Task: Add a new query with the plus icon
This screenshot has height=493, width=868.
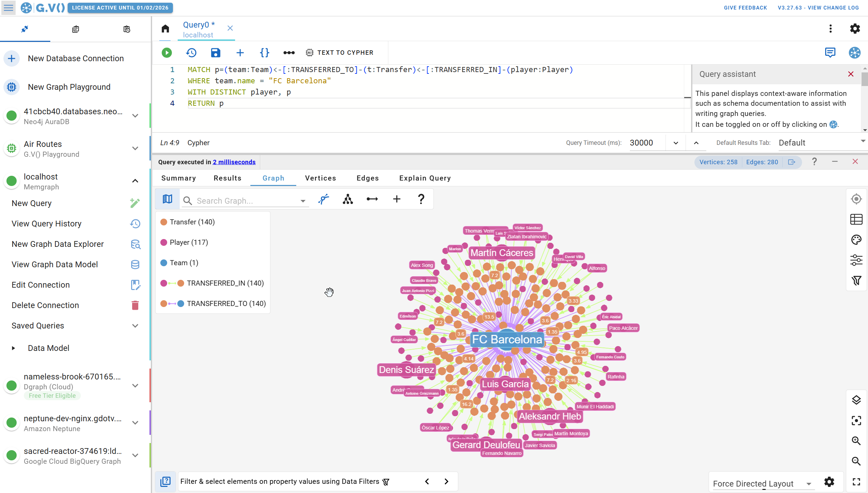Action: 240,53
